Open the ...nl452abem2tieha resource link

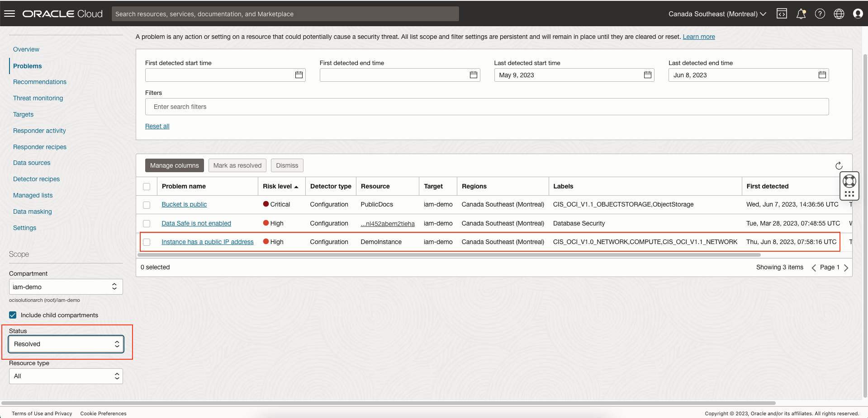click(x=388, y=224)
